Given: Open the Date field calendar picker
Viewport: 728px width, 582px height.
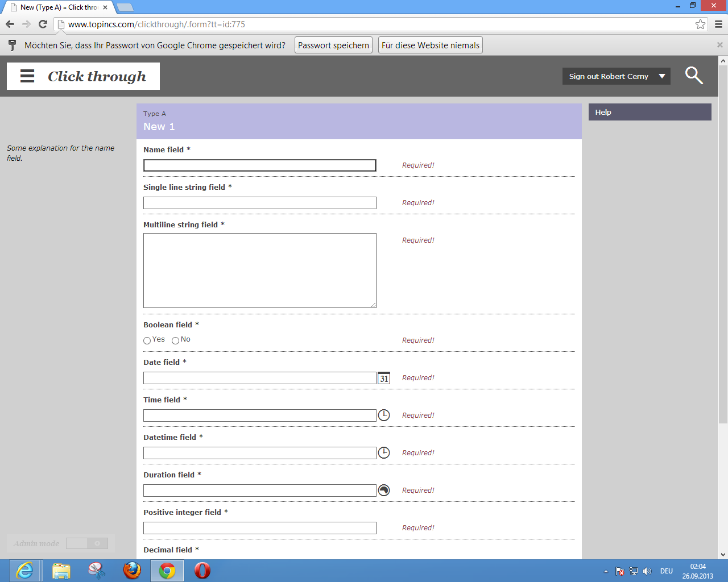Looking at the screenshot, I should click(x=384, y=379).
